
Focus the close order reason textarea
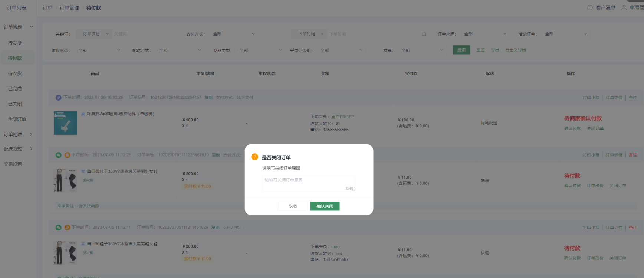pyautogui.click(x=309, y=184)
